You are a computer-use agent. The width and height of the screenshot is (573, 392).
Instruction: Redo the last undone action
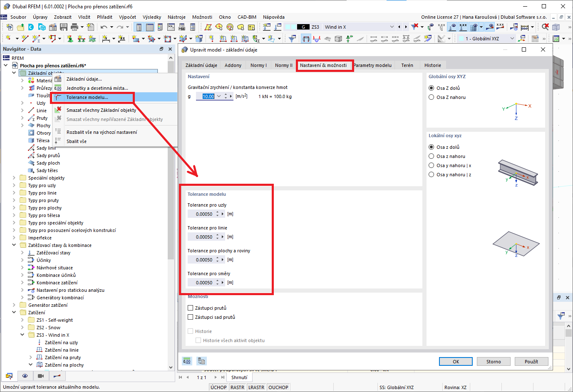(x=120, y=27)
